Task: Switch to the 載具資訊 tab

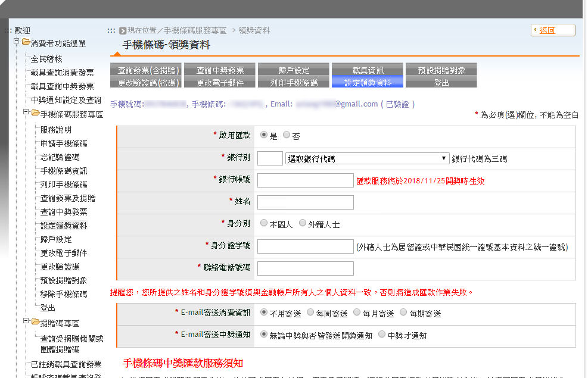Action: point(368,70)
